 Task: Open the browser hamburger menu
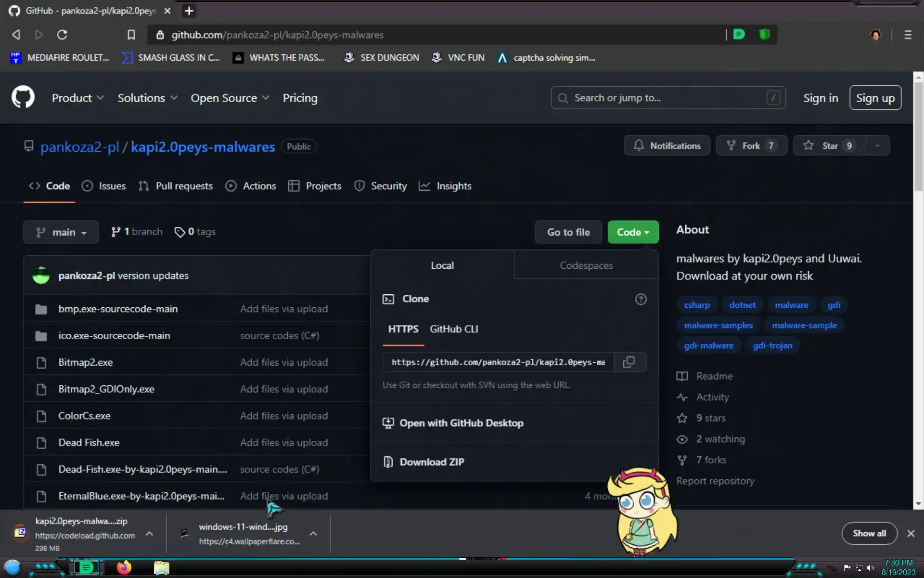908,35
